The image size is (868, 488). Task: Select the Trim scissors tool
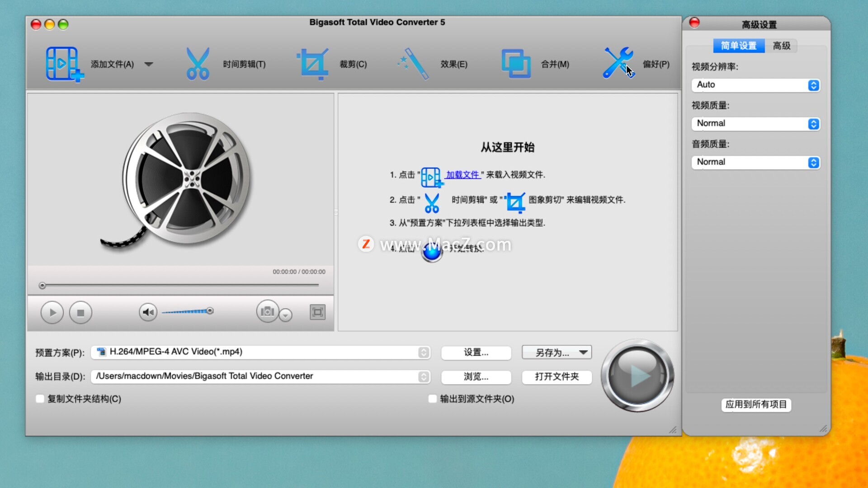198,64
